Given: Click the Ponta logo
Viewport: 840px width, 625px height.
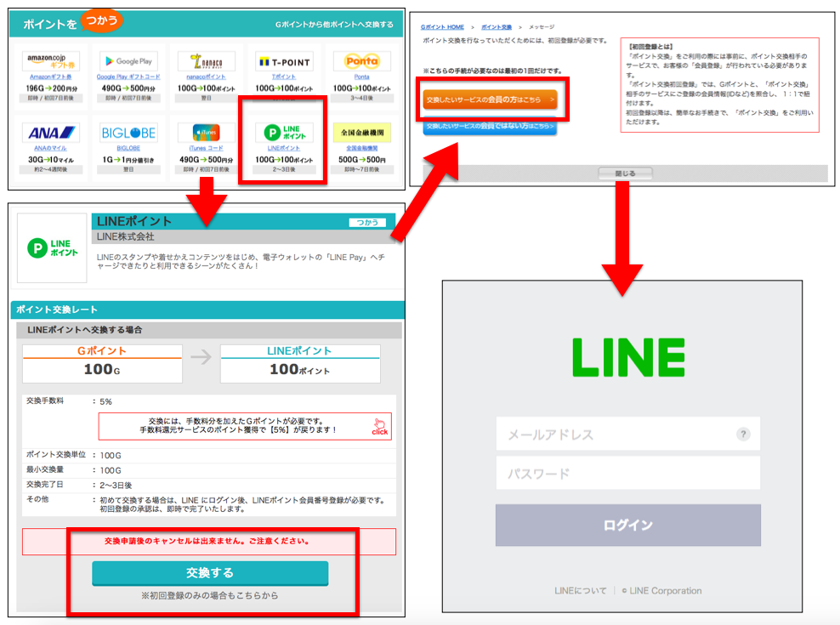Looking at the screenshot, I should pyautogui.click(x=361, y=61).
